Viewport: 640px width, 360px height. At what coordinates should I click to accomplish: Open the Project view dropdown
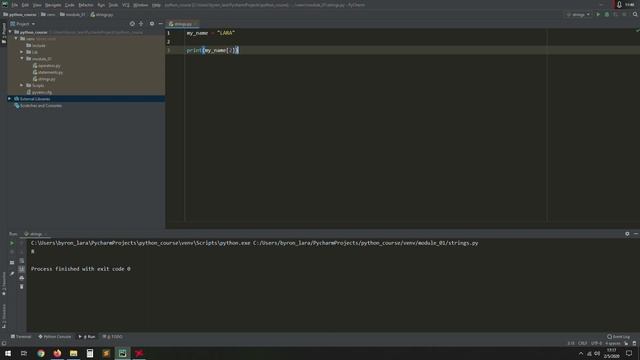click(x=23, y=24)
